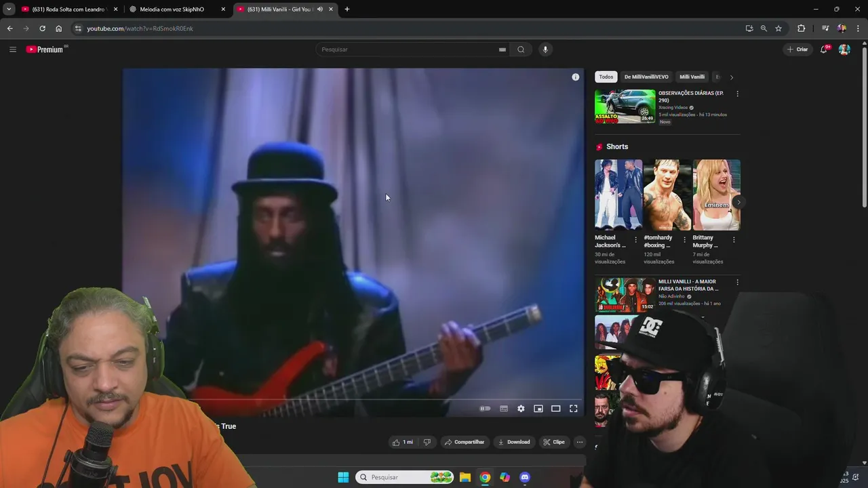Open player settings gear
The width and height of the screenshot is (868, 488).
(x=521, y=409)
